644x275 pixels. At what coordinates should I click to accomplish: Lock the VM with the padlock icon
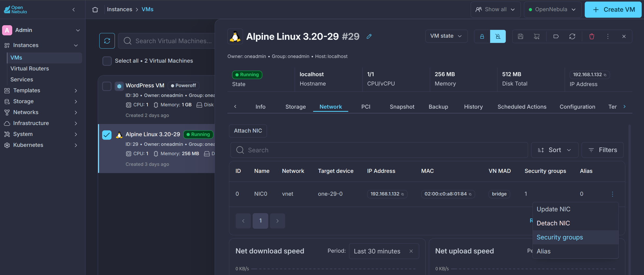[482, 36]
